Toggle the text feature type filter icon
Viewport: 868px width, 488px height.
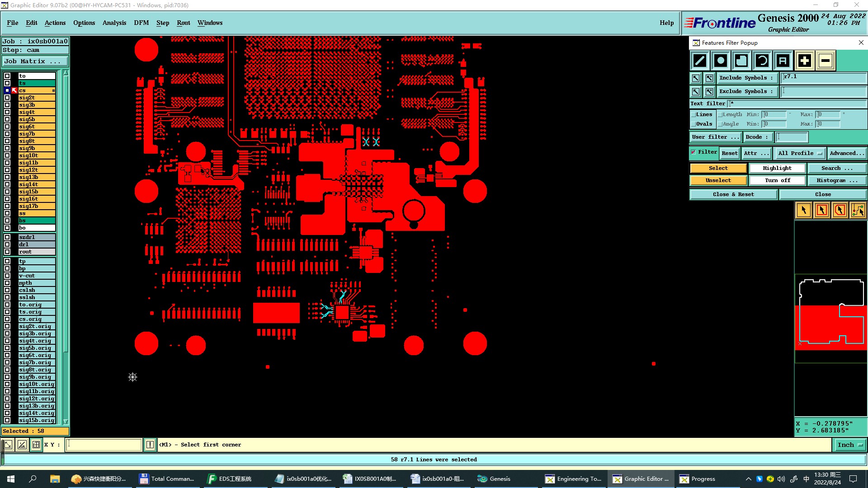(783, 61)
